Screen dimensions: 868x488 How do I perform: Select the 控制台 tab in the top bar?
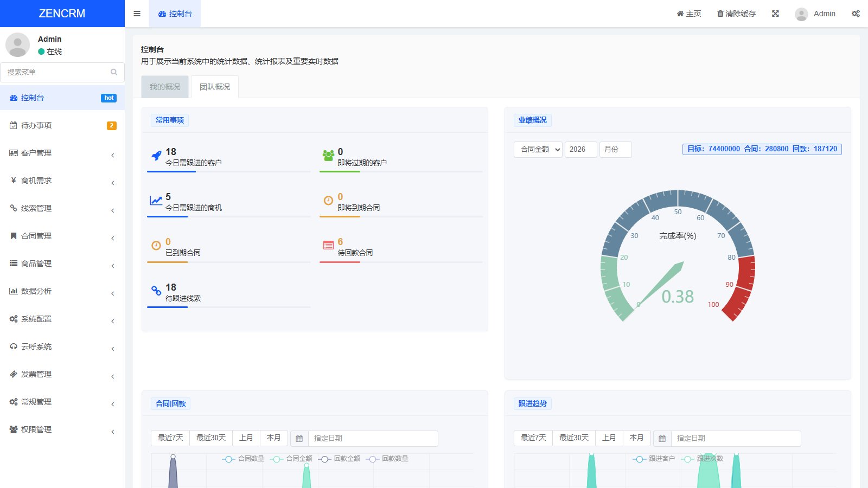pos(175,14)
